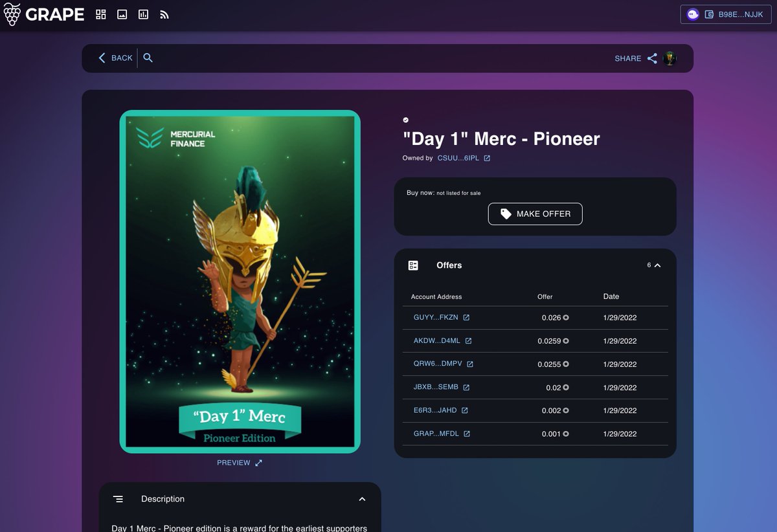Collapse the Offers panel chevron
This screenshot has height=532, width=777.
pos(657,265)
